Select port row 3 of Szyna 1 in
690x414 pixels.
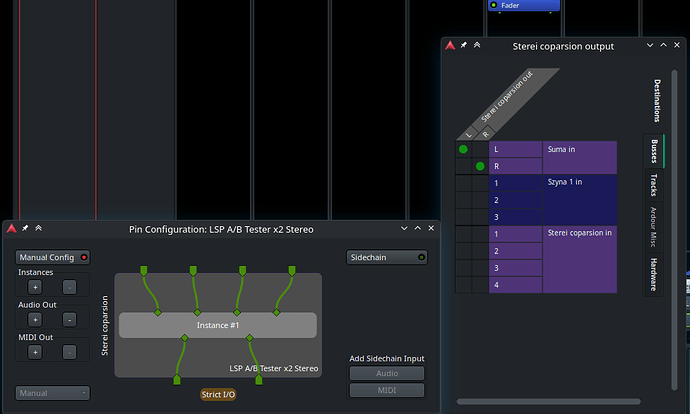tap(515, 217)
